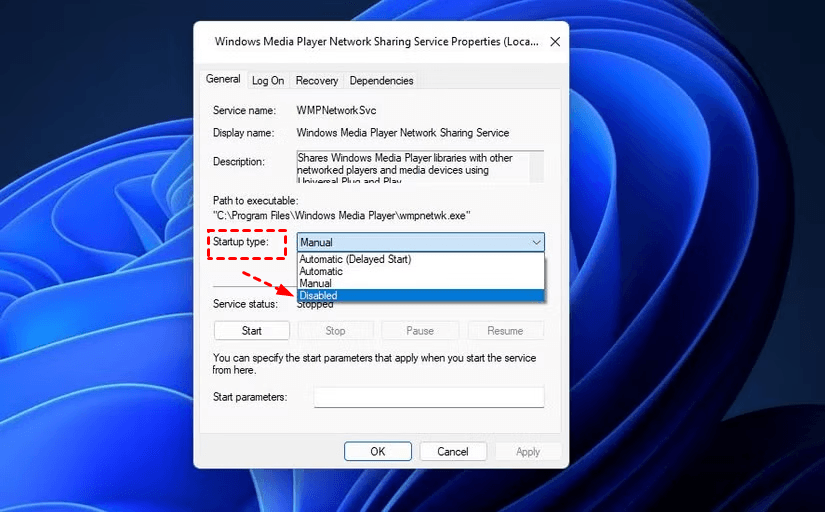Switch to the General tab
This screenshot has height=512, width=825.
(223, 80)
